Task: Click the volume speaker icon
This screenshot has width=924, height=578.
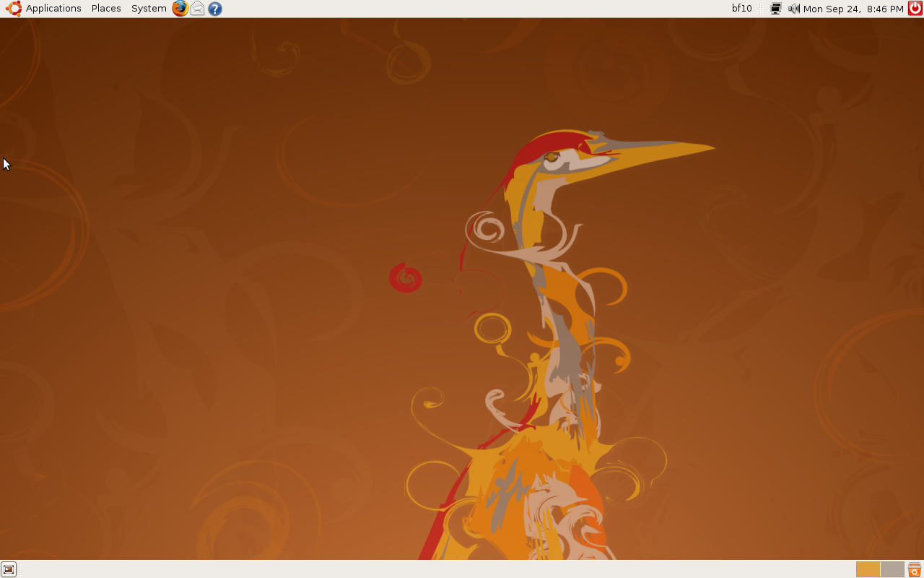Action: pyautogui.click(x=794, y=9)
